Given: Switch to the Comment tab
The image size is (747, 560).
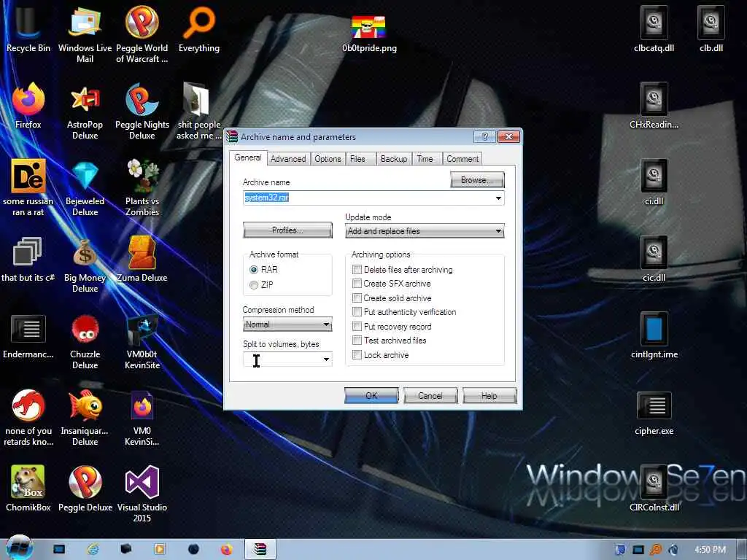Looking at the screenshot, I should (462, 159).
